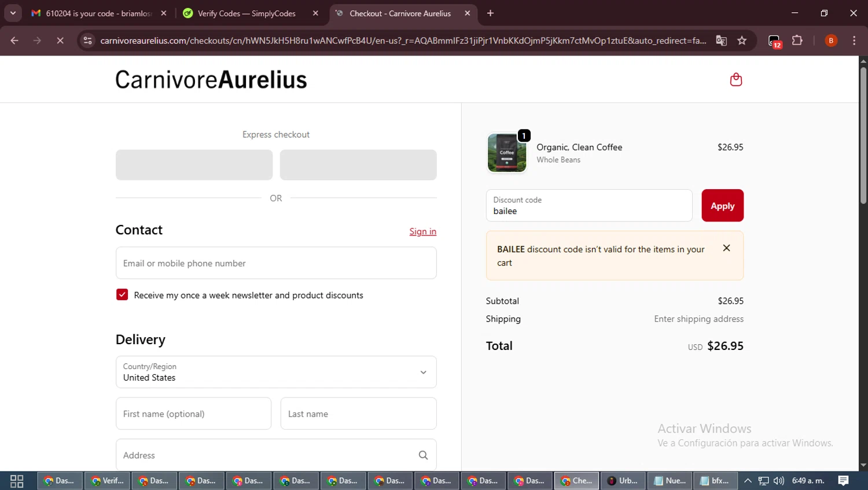Viewport: 868px width, 490px height.
Task: Open the Nue... Notepad taskbar window
Action: (670, 481)
